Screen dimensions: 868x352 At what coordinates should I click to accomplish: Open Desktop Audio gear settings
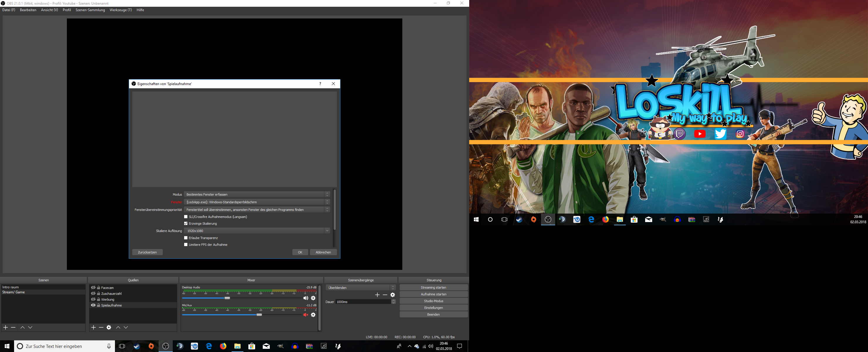313,298
